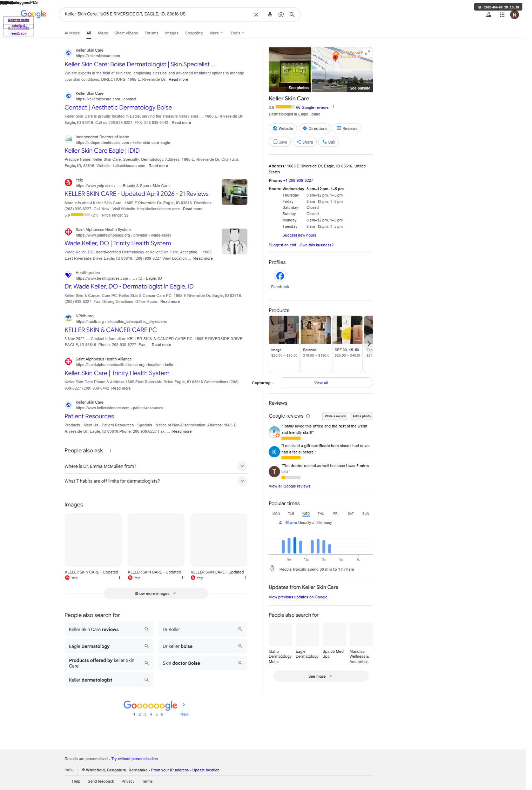Switch to Images tab
Viewport: 532px width, 790px height.
coord(172,33)
